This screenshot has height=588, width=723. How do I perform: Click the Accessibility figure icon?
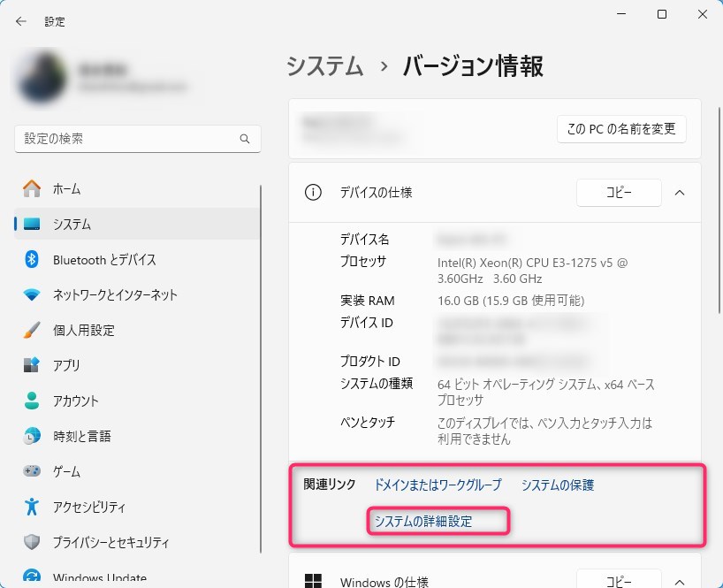coord(32,507)
